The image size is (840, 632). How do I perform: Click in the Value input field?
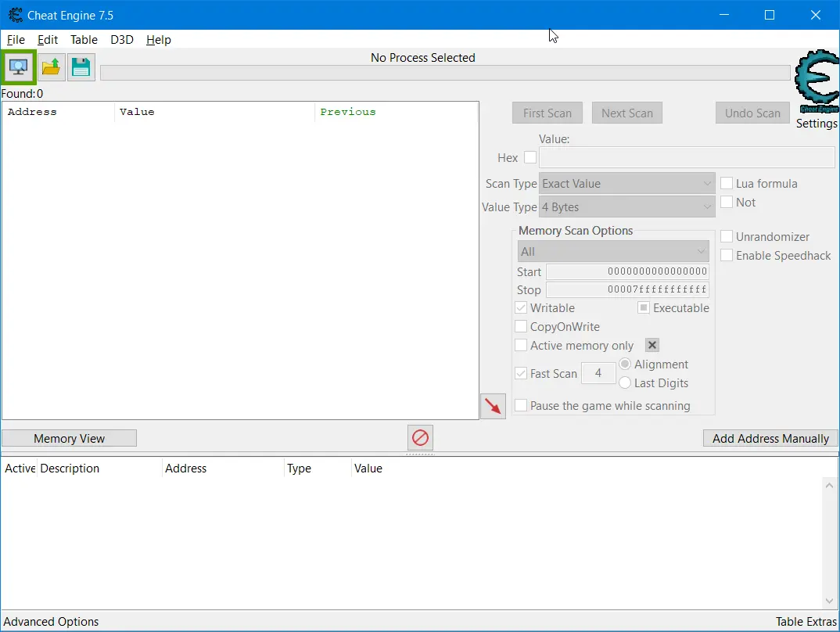click(x=687, y=157)
